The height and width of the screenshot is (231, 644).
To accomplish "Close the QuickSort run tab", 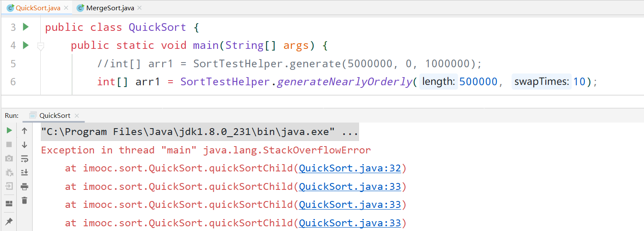I will click(77, 116).
